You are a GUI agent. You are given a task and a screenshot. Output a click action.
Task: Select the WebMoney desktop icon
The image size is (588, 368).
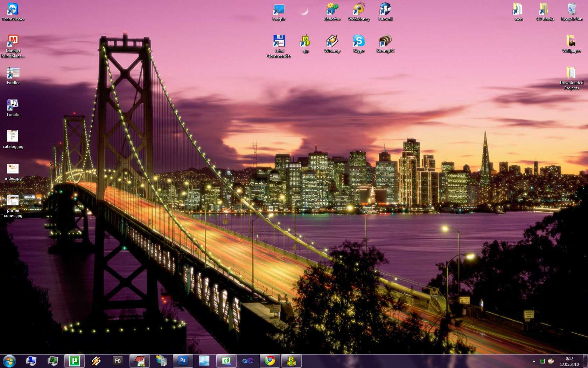[359, 10]
